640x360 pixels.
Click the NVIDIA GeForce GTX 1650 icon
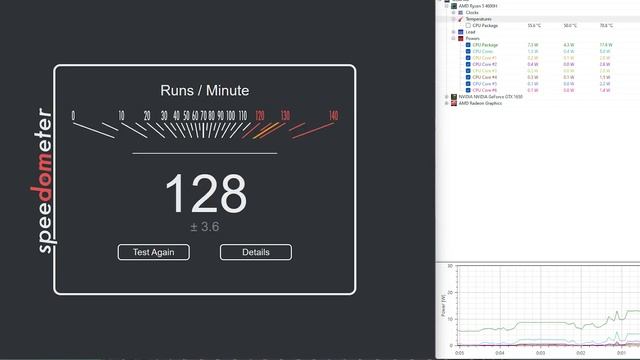pos(454,97)
